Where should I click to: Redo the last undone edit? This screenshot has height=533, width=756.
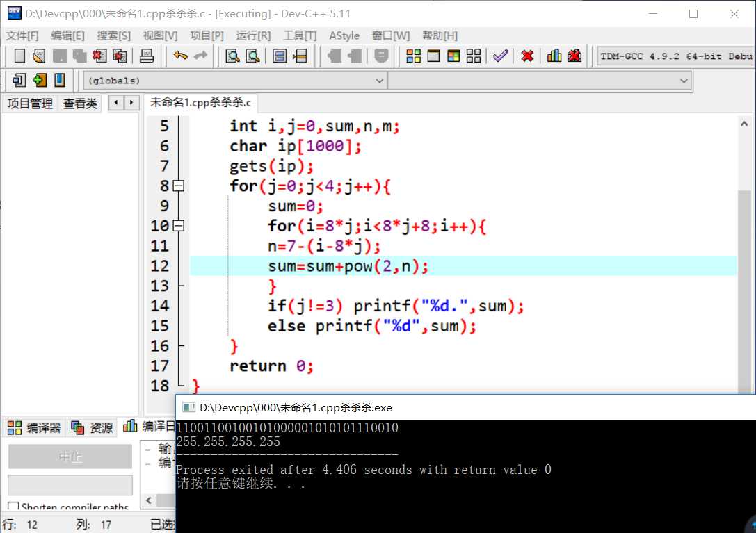click(x=200, y=56)
